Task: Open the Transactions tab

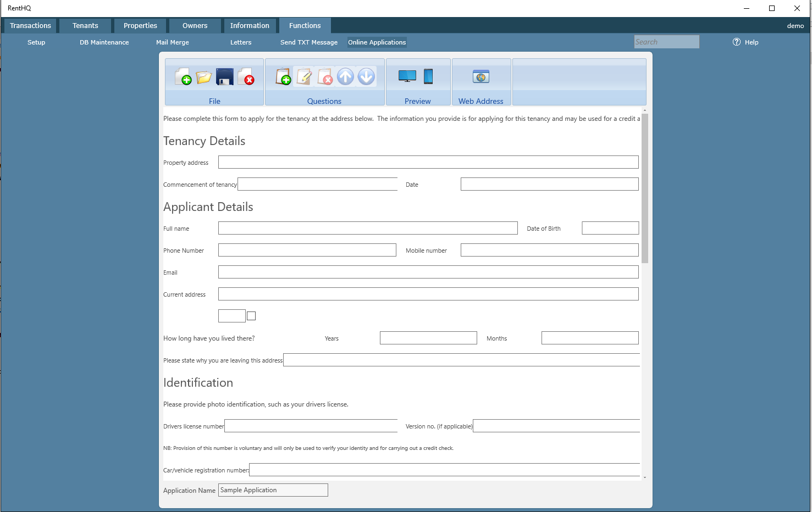Action: click(x=30, y=26)
